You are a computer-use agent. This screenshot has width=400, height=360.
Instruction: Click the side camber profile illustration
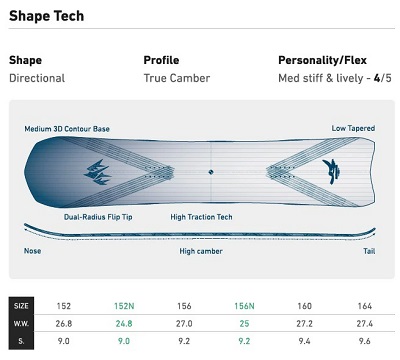pyautogui.click(x=200, y=232)
